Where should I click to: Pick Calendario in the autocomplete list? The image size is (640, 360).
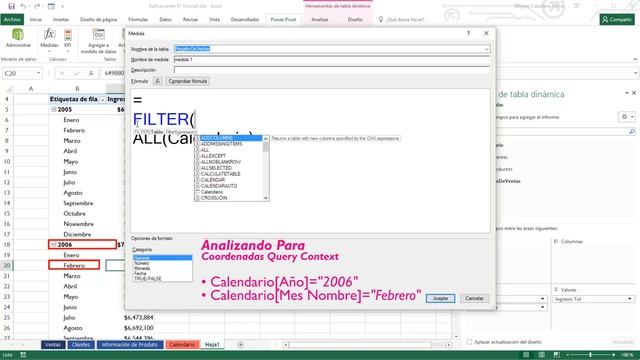point(211,192)
